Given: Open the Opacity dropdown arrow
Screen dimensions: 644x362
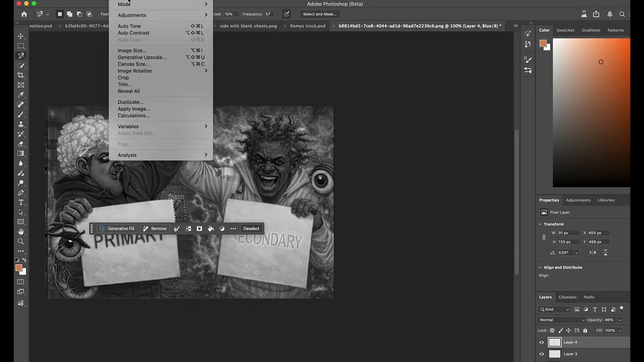Looking at the screenshot, I should click(620, 320).
